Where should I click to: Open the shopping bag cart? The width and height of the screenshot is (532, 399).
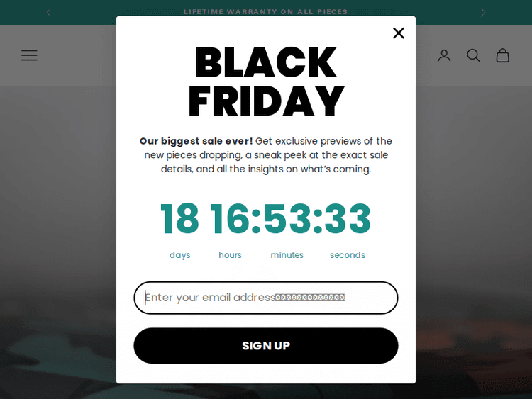pyautogui.click(x=502, y=55)
